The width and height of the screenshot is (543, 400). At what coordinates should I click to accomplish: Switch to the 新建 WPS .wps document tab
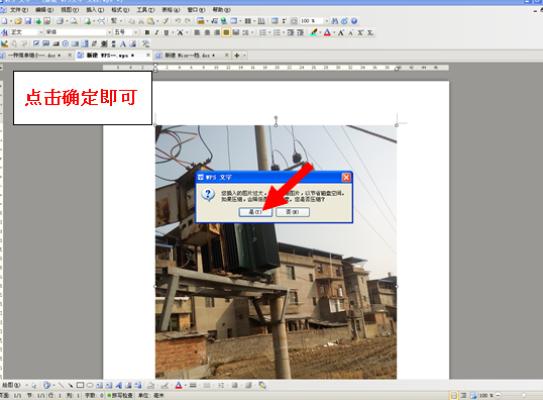(x=114, y=55)
